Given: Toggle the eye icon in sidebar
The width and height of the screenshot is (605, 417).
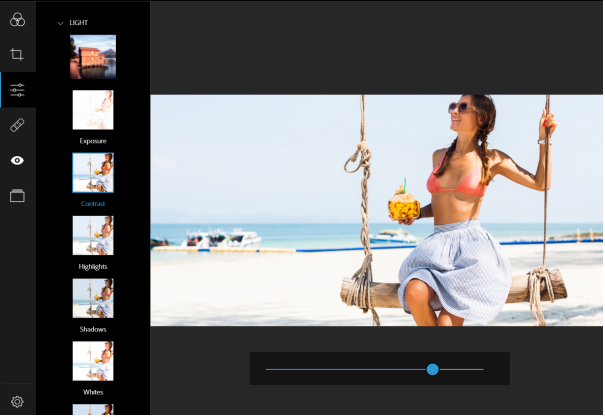Looking at the screenshot, I should pyautogui.click(x=17, y=161).
